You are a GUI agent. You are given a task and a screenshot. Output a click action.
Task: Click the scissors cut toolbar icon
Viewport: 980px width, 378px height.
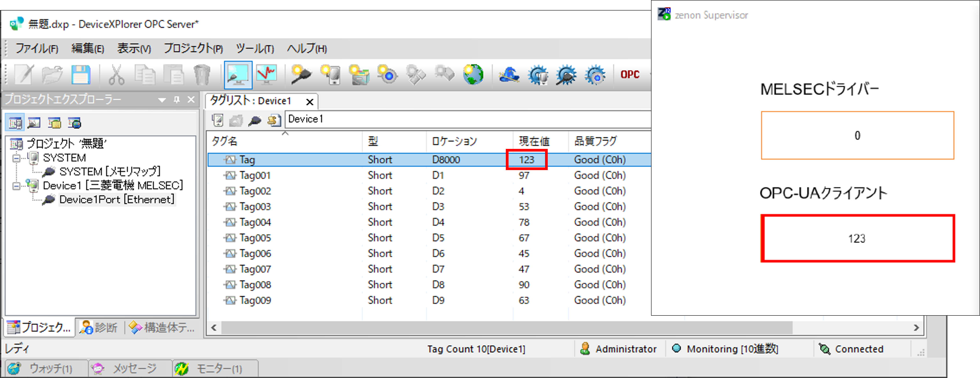[x=116, y=75]
